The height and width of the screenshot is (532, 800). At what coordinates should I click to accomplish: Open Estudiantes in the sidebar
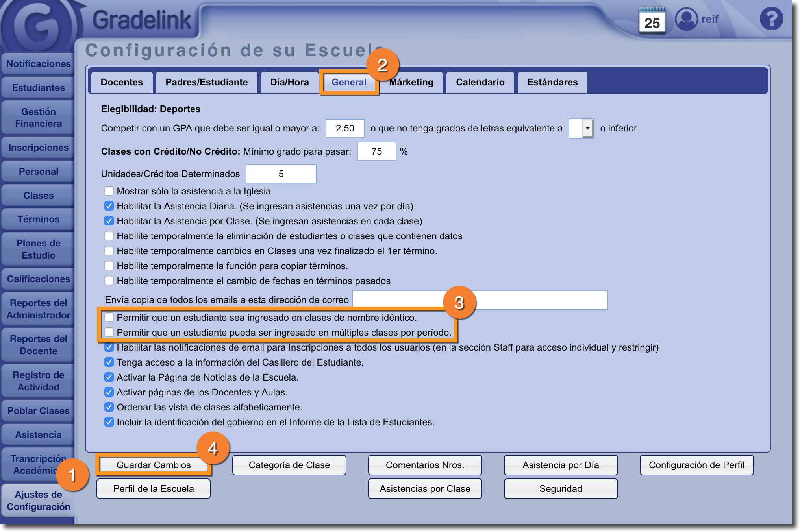tap(38, 88)
